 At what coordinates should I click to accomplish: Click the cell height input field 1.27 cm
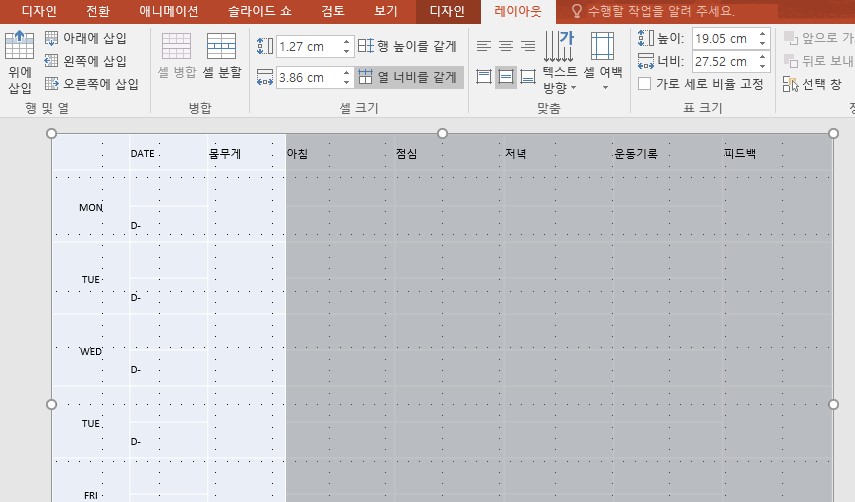point(309,46)
